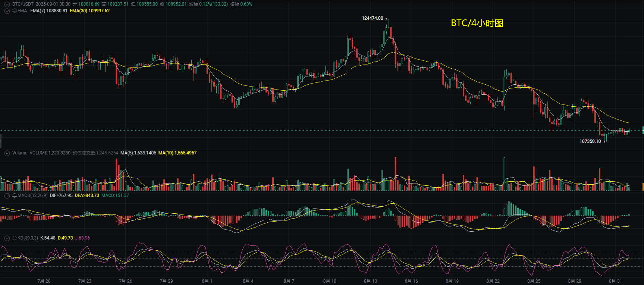Click the BTC/USDT pair label
This screenshot has width=644, height=285.
(x=23, y=4)
